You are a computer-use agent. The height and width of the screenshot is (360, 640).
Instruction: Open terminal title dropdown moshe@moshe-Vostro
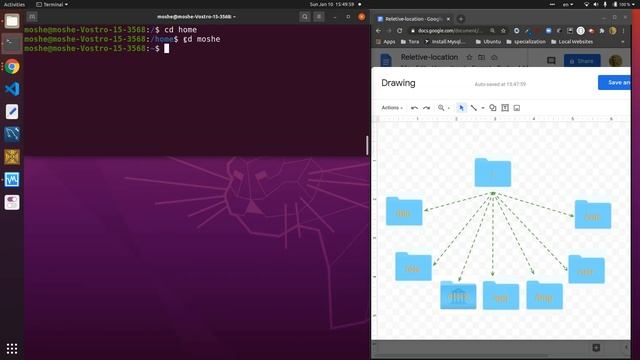click(x=196, y=17)
